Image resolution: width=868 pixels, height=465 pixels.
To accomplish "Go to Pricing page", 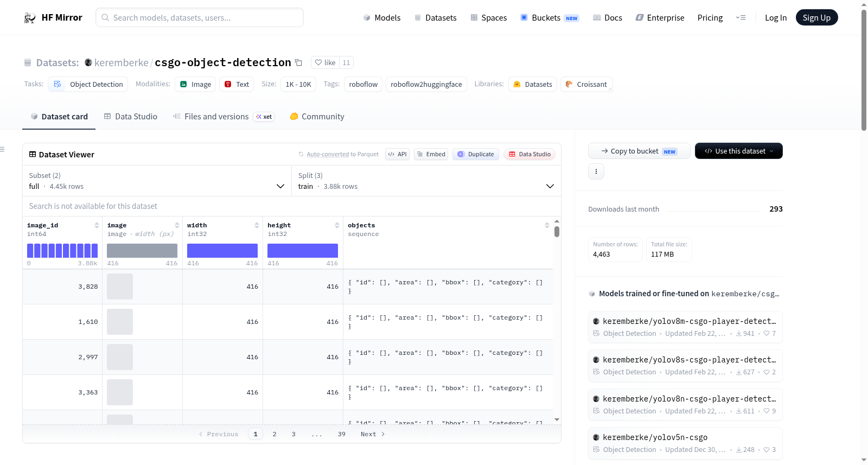I will (710, 18).
